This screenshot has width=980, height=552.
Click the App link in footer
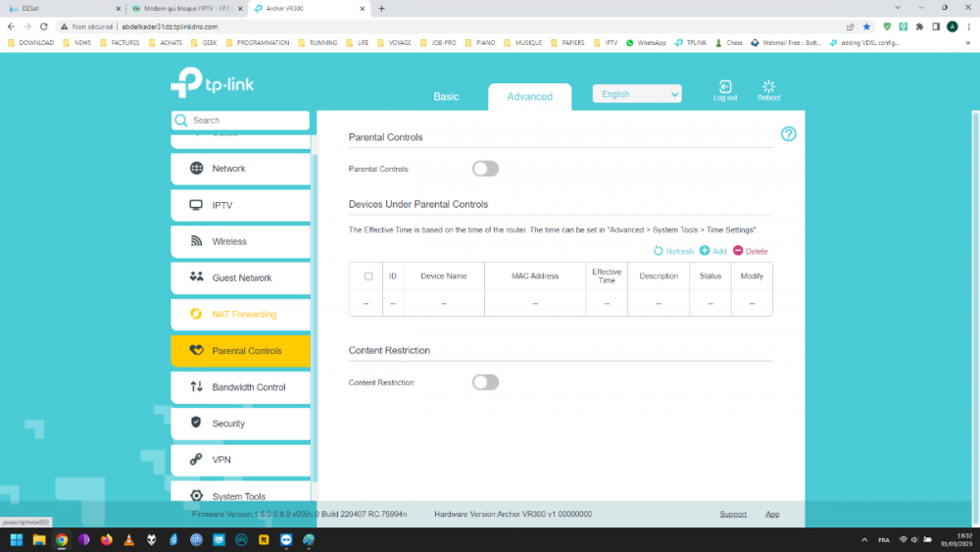pyautogui.click(x=772, y=514)
